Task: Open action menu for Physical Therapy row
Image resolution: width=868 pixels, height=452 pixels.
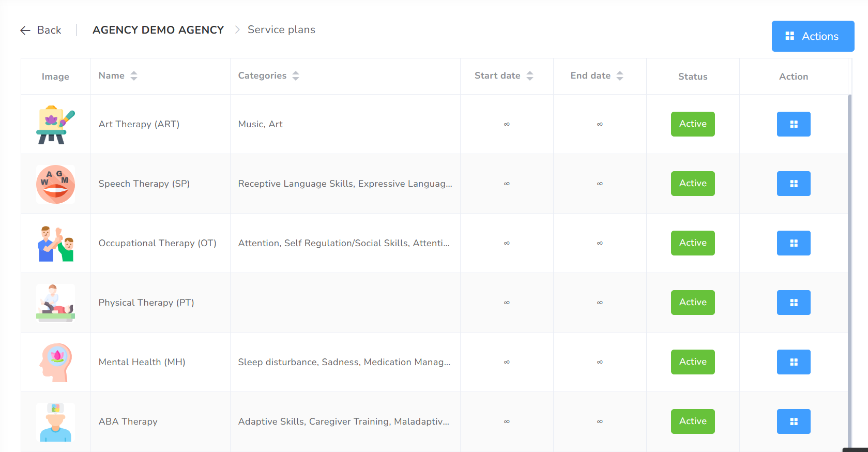Action: click(x=793, y=303)
